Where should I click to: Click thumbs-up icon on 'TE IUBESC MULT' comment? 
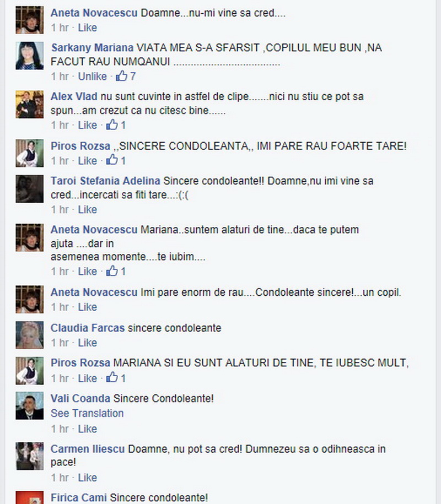(x=112, y=377)
